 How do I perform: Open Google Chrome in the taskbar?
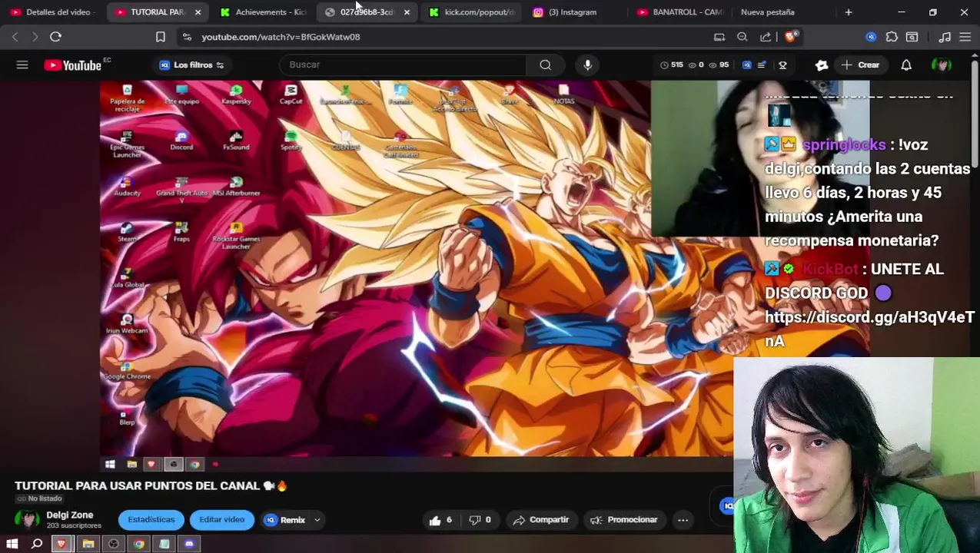pos(138,544)
